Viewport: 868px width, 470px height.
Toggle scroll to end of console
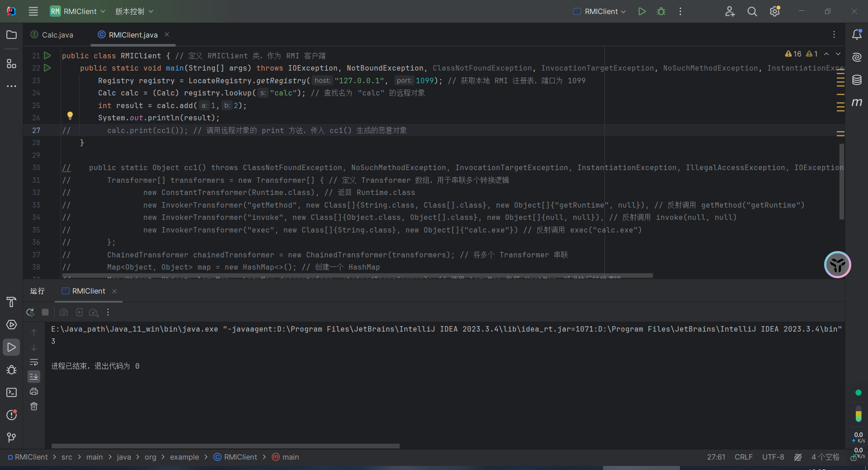(x=34, y=376)
